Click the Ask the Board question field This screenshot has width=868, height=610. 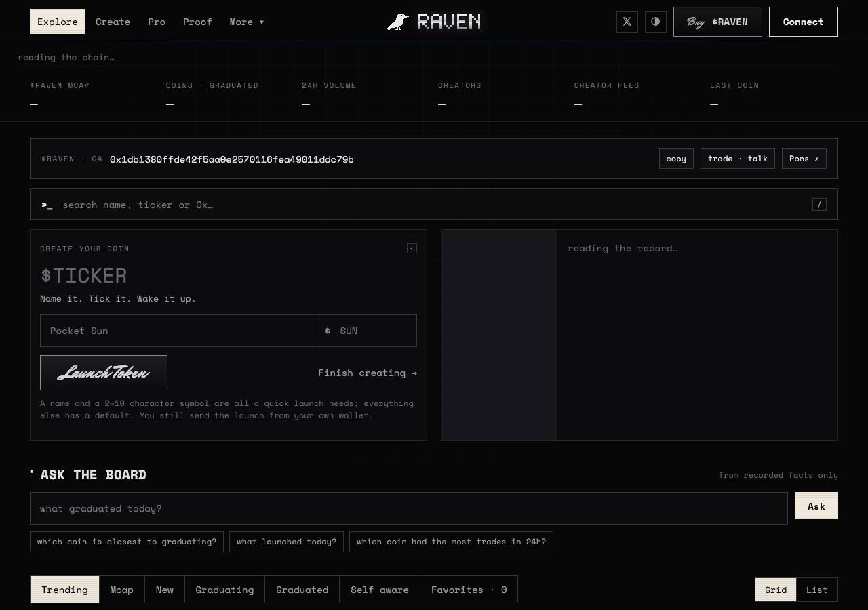(409, 508)
